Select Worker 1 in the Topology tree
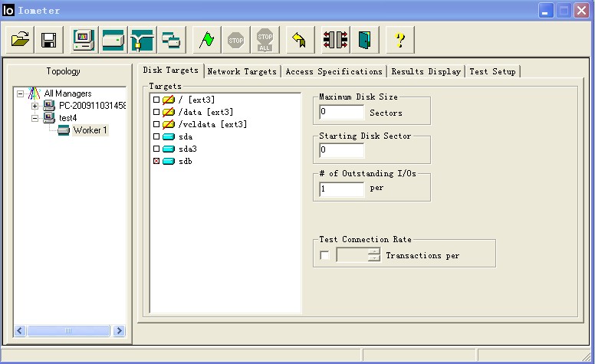Image resolution: width=595 pixels, height=364 pixels. click(90, 130)
